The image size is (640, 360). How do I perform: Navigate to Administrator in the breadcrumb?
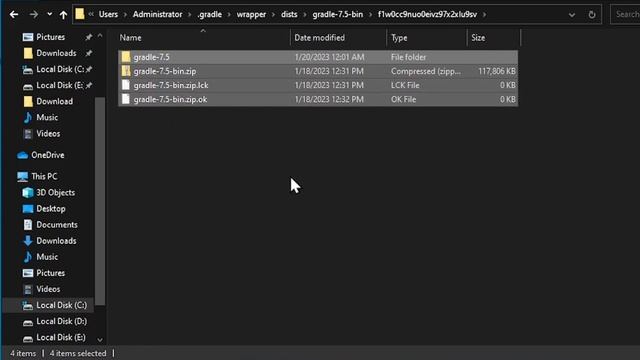pos(158,14)
